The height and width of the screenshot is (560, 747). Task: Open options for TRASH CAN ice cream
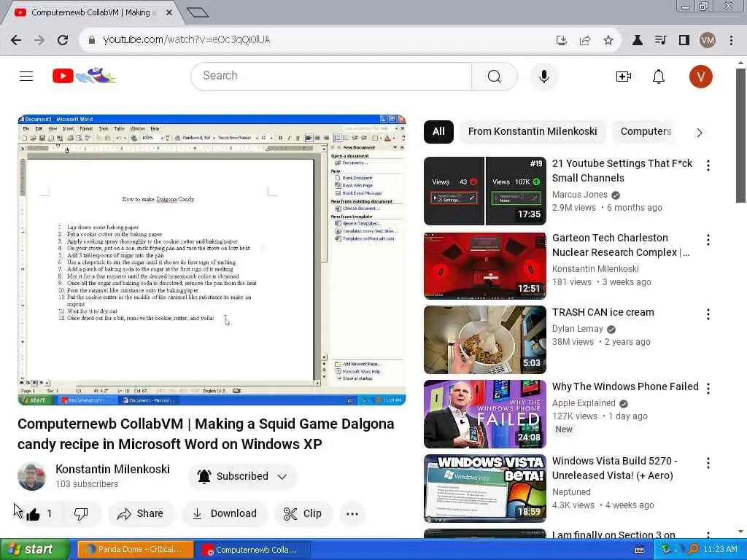[708, 314]
